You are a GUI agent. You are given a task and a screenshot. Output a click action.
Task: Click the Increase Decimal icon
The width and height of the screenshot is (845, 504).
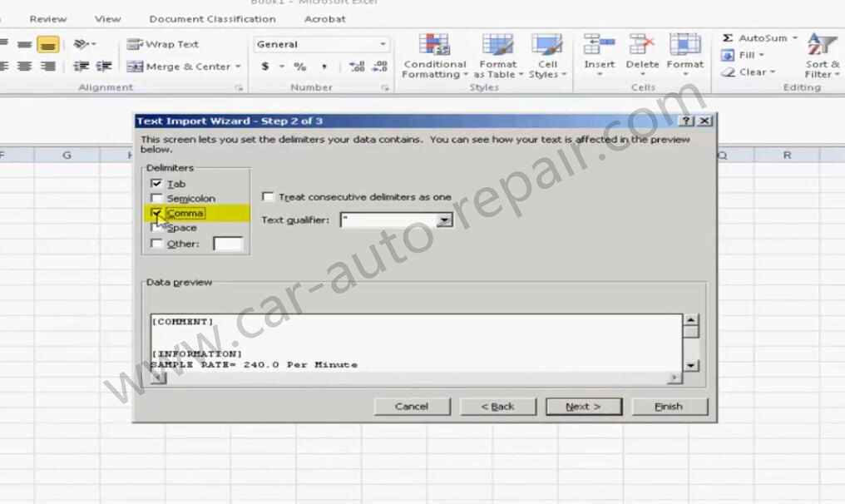[x=356, y=67]
